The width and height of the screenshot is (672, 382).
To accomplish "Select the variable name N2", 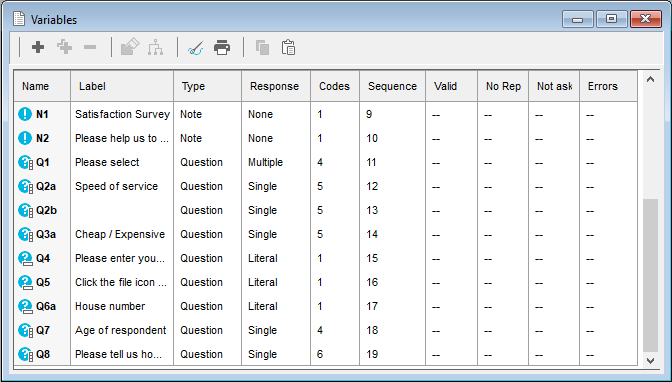I will [x=42, y=138].
